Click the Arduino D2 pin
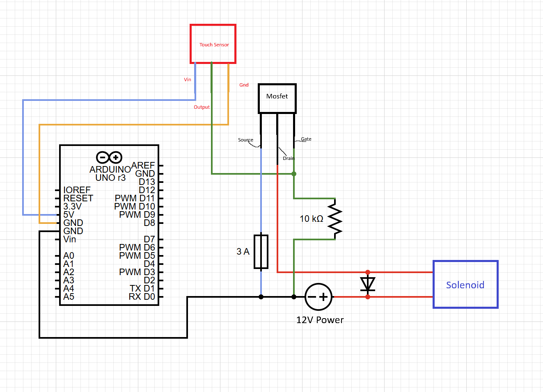 (x=149, y=280)
